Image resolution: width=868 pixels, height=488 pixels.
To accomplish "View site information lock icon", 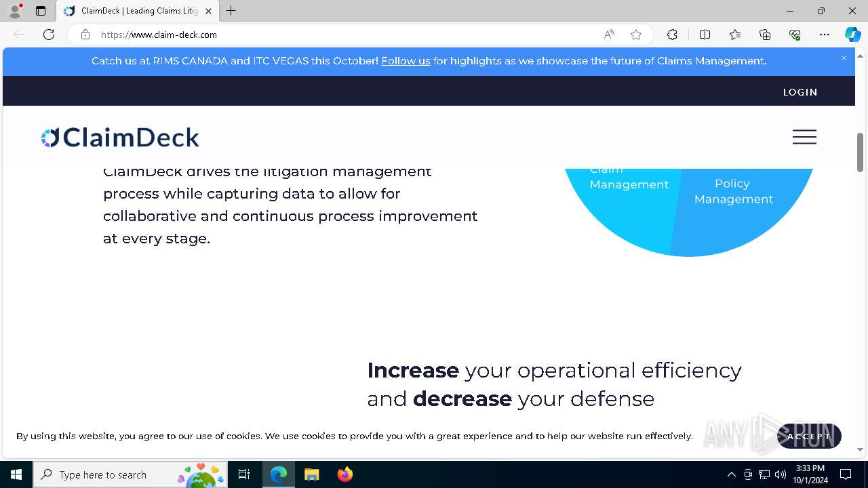I will click(x=85, y=35).
